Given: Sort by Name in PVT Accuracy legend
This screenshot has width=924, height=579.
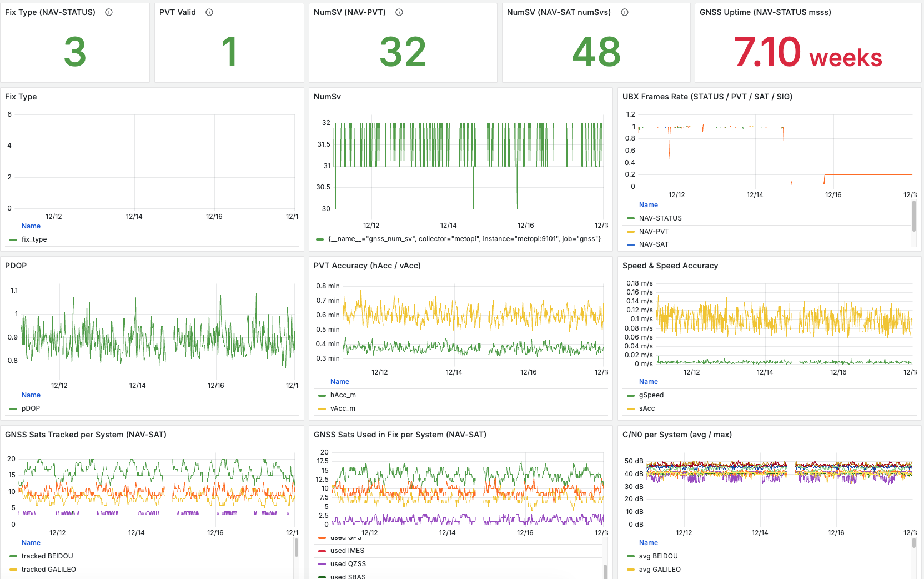Looking at the screenshot, I should (339, 382).
